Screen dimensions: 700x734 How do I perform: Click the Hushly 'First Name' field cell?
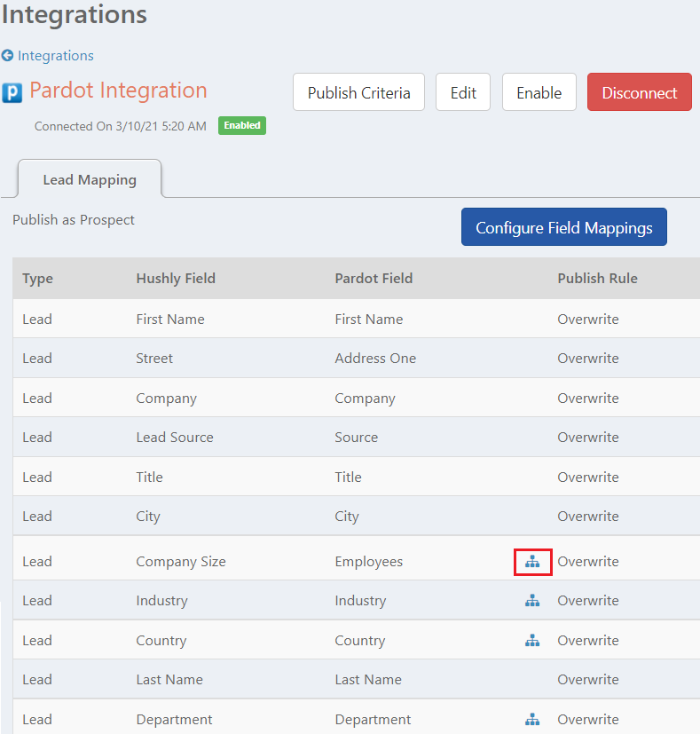(170, 320)
